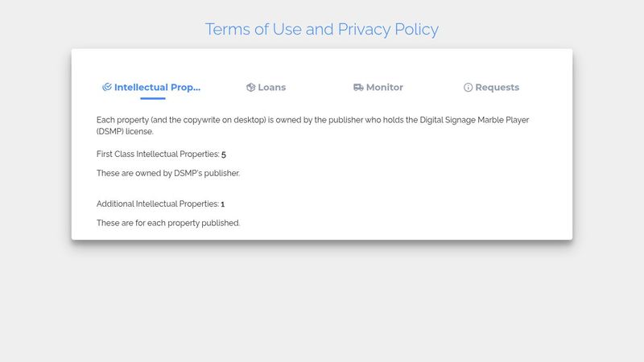This screenshot has height=362, width=644.
Task: Click "These are for each property published" text
Action: coord(168,223)
